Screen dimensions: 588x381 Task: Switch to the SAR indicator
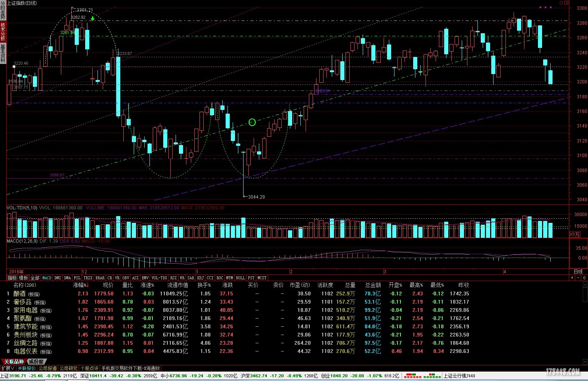[191, 278]
